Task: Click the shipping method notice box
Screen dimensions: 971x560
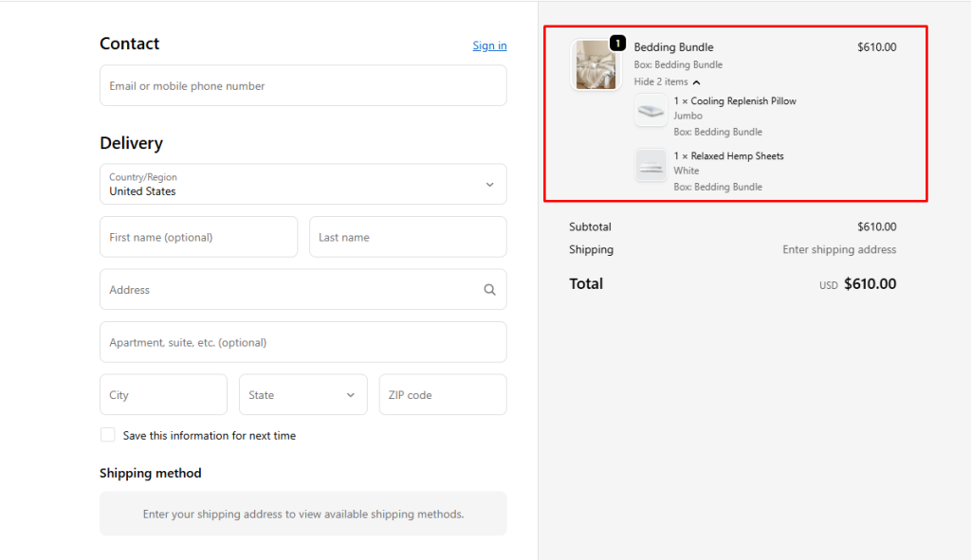Action: [302, 514]
